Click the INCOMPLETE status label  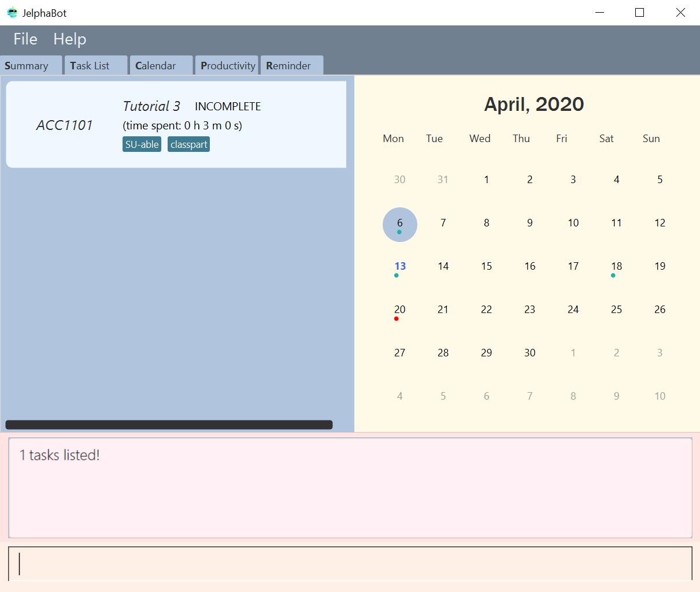click(228, 106)
